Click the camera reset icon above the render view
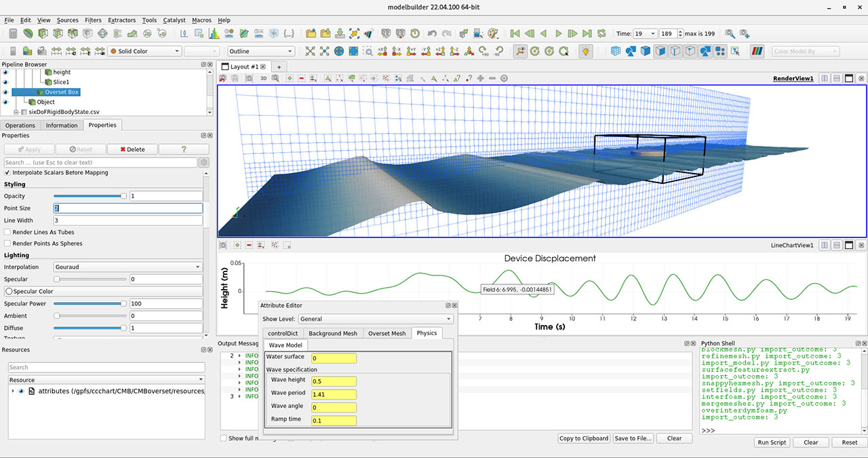868x458 pixels. pos(222,77)
